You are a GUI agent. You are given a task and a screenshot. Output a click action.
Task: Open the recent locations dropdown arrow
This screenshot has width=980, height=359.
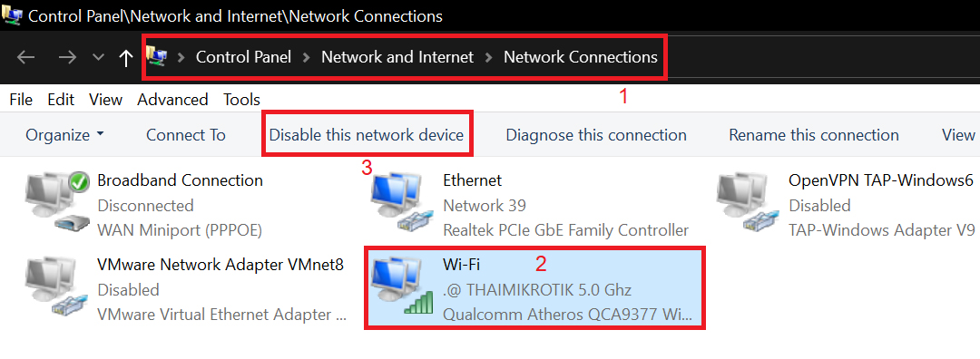[98, 57]
